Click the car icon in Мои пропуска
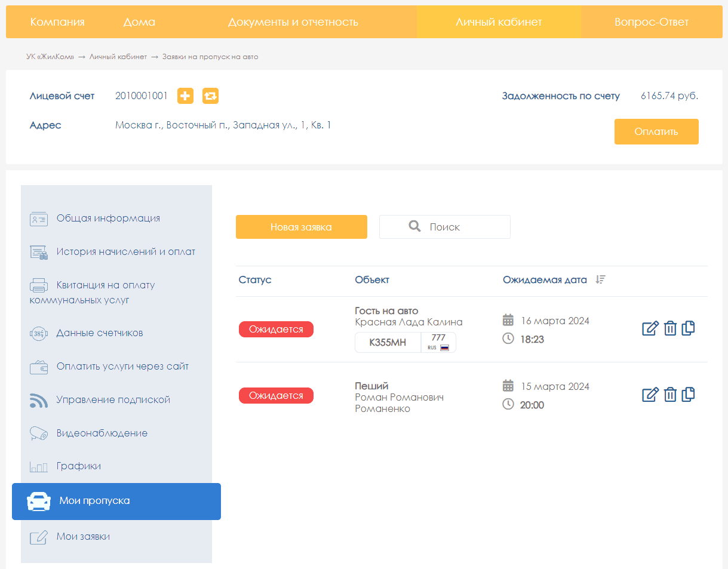728x569 pixels. 39,501
